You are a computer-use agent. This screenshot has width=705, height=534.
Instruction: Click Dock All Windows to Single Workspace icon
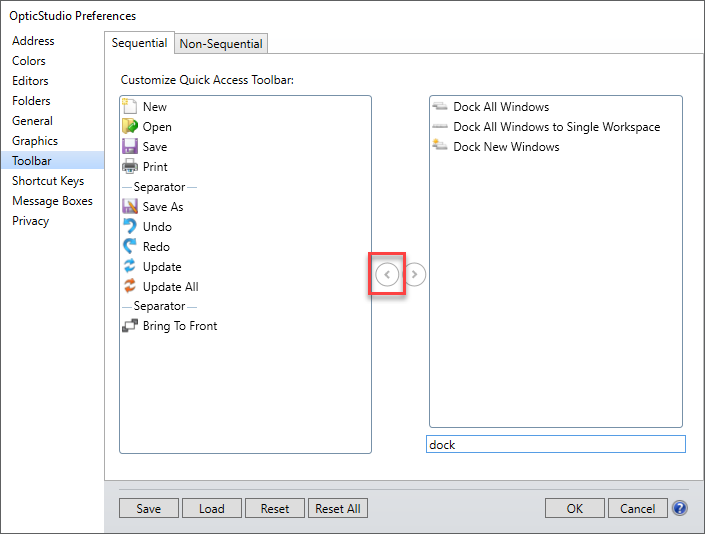[440, 127]
